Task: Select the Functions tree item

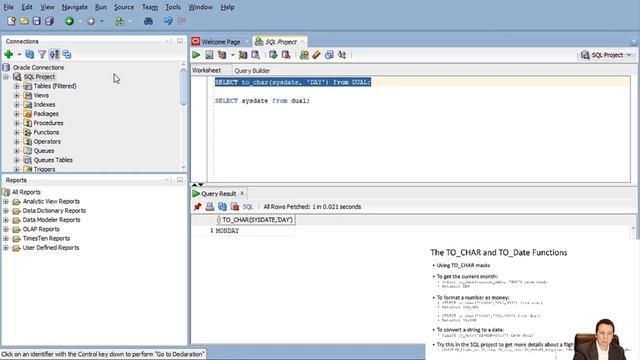Action: (x=46, y=132)
